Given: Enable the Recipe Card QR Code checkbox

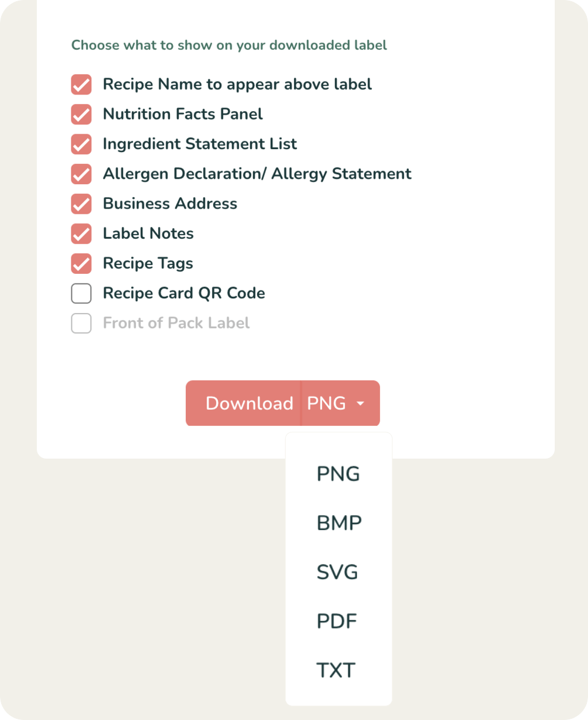Looking at the screenshot, I should coord(81,293).
